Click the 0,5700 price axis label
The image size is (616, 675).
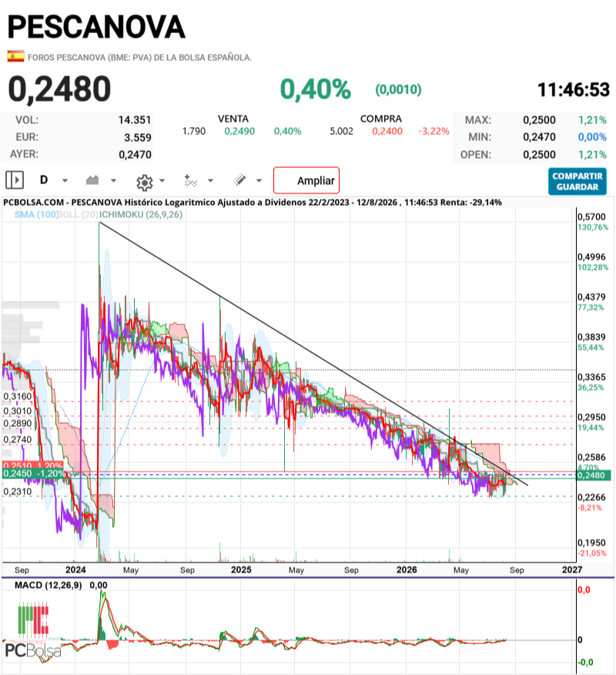click(591, 217)
